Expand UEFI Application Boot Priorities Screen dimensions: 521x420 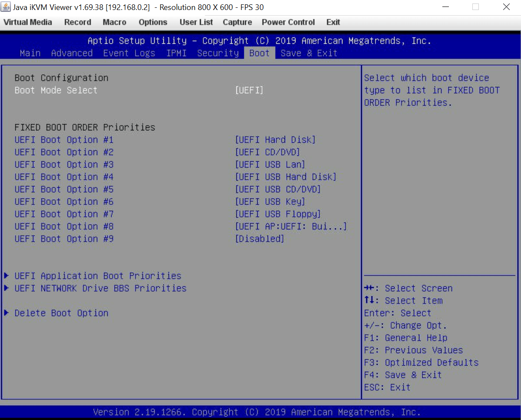click(98, 276)
